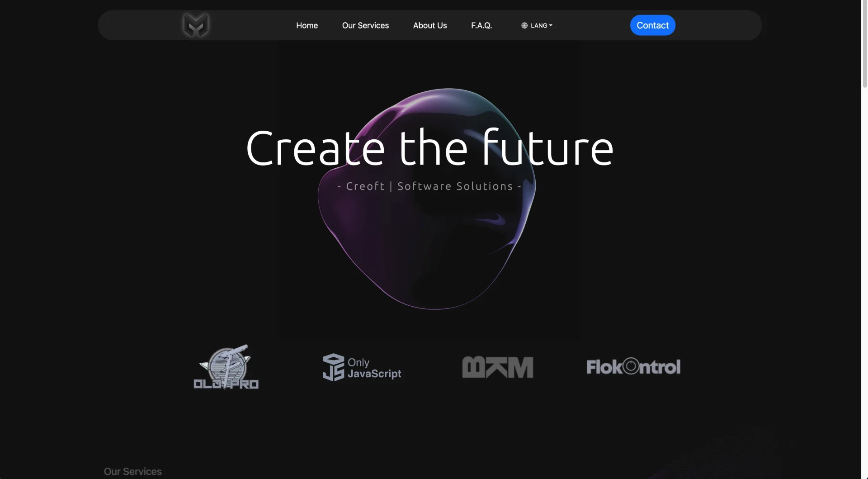
Task: Select the MKM partner logo
Action: pyautogui.click(x=497, y=367)
